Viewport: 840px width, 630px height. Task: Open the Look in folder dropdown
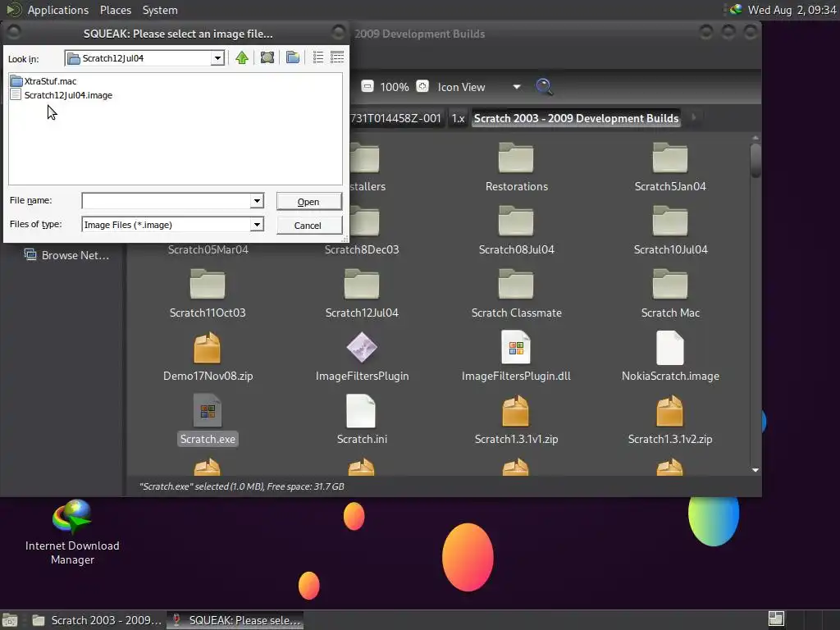pos(217,58)
